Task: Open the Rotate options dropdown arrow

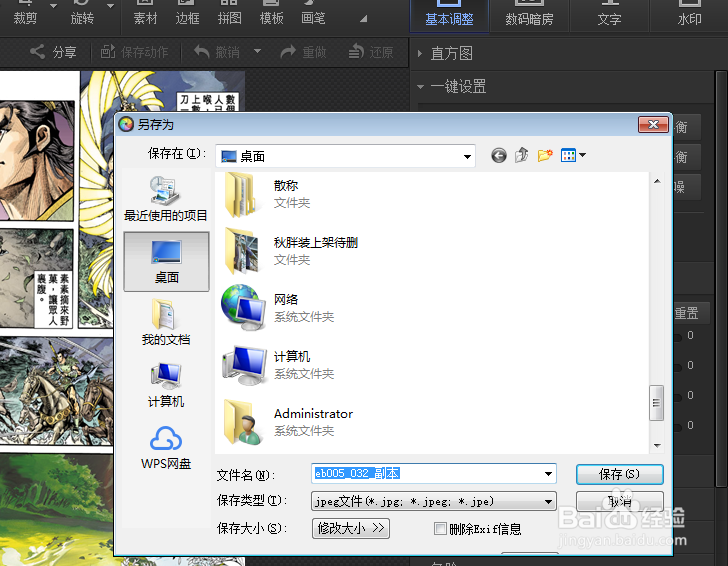Action: pos(110,6)
